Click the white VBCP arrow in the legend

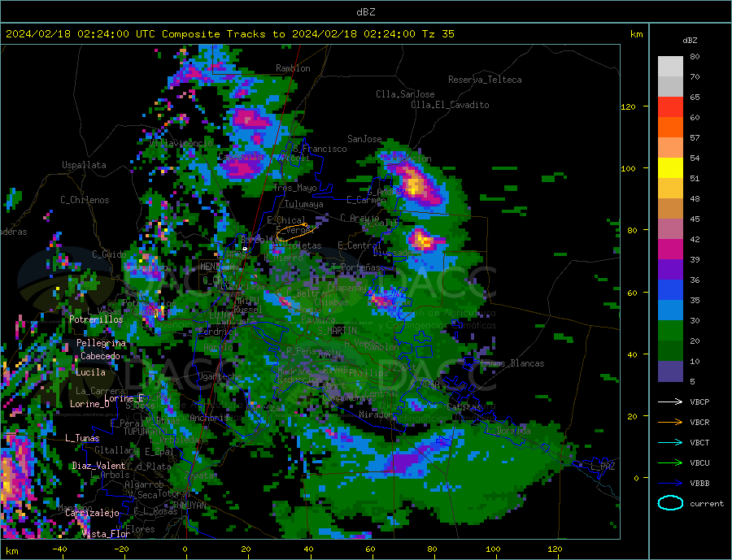670,402
